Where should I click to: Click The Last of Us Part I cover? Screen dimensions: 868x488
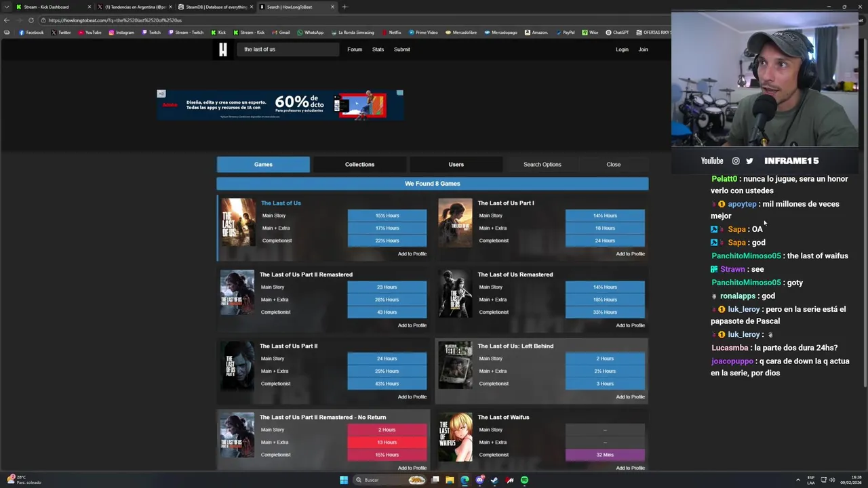point(455,222)
